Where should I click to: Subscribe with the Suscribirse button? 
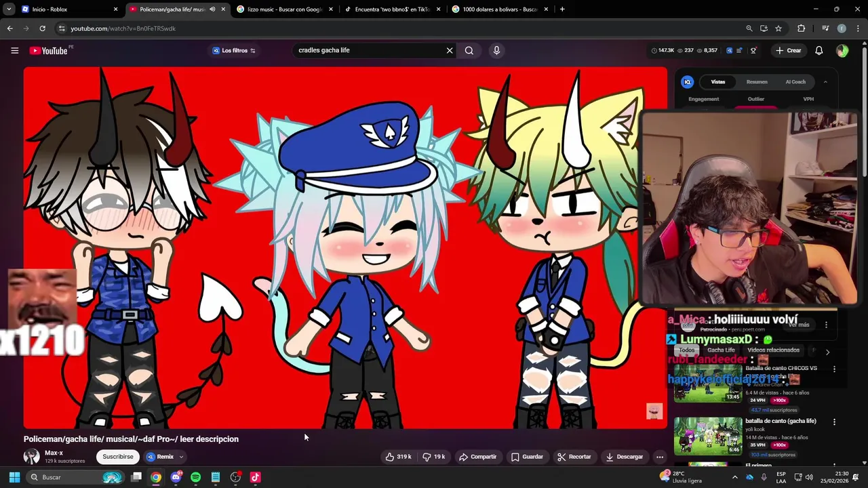118,457
